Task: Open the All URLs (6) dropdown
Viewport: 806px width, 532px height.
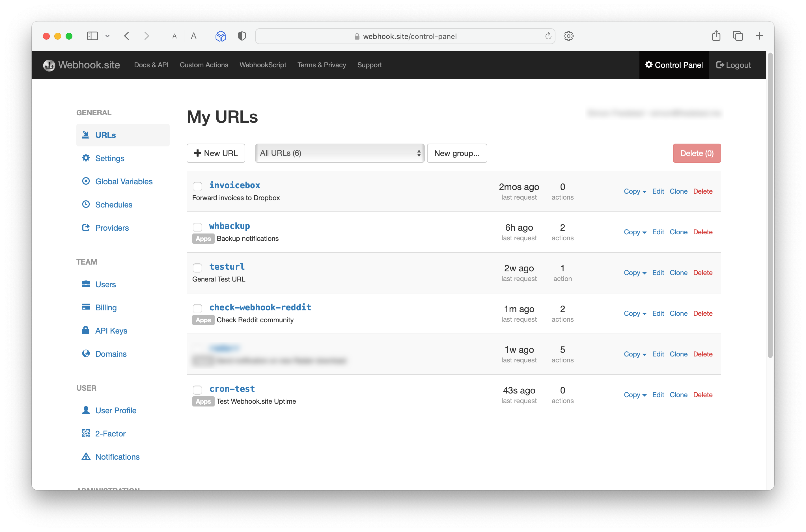Action: [339, 153]
